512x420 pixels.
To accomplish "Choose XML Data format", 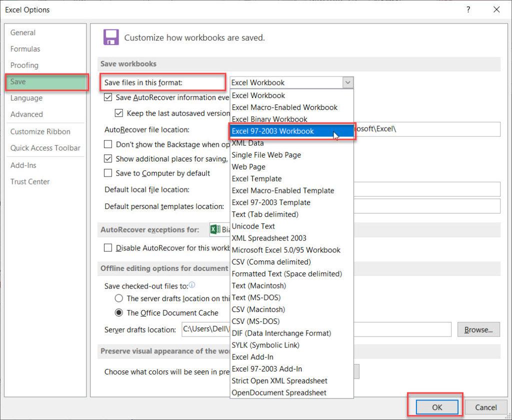I will (x=292, y=142).
